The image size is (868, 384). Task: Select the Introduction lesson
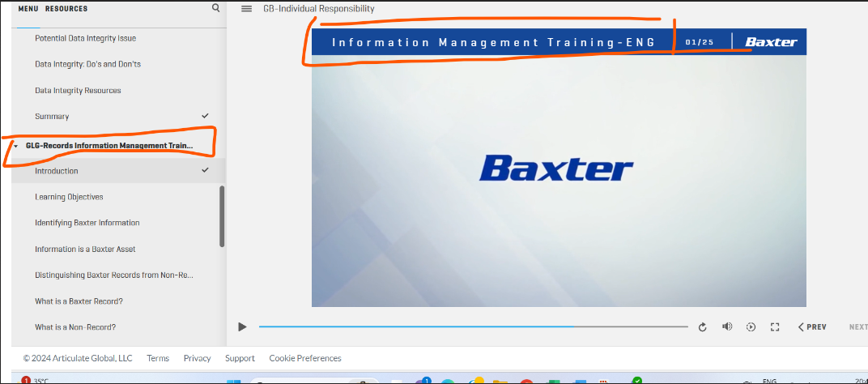(118, 171)
